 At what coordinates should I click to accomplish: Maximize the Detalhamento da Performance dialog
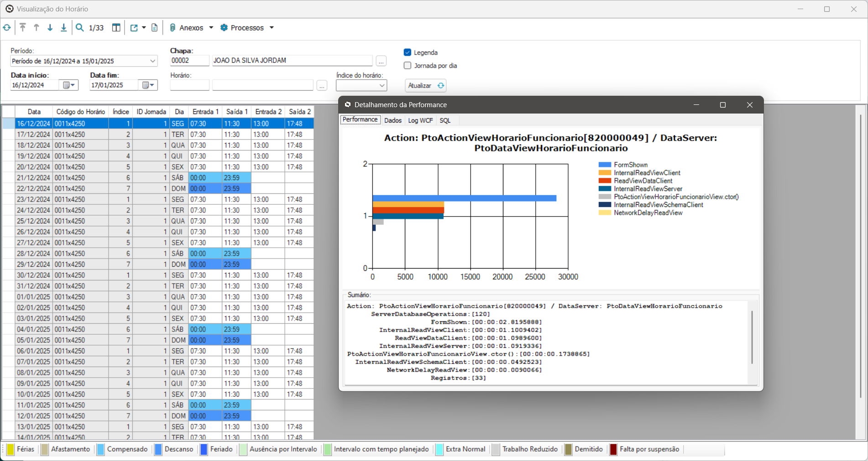coord(723,105)
